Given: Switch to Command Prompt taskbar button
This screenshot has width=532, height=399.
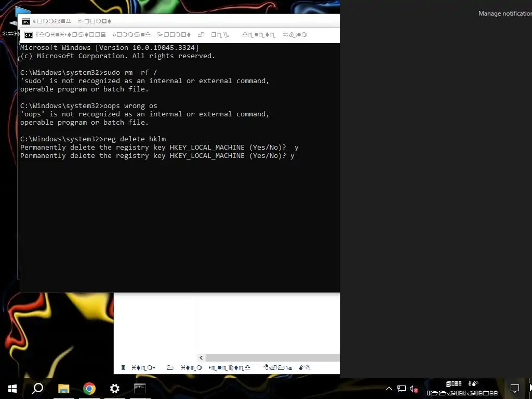Looking at the screenshot, I should pyautogui.click(x=140, y=389).
